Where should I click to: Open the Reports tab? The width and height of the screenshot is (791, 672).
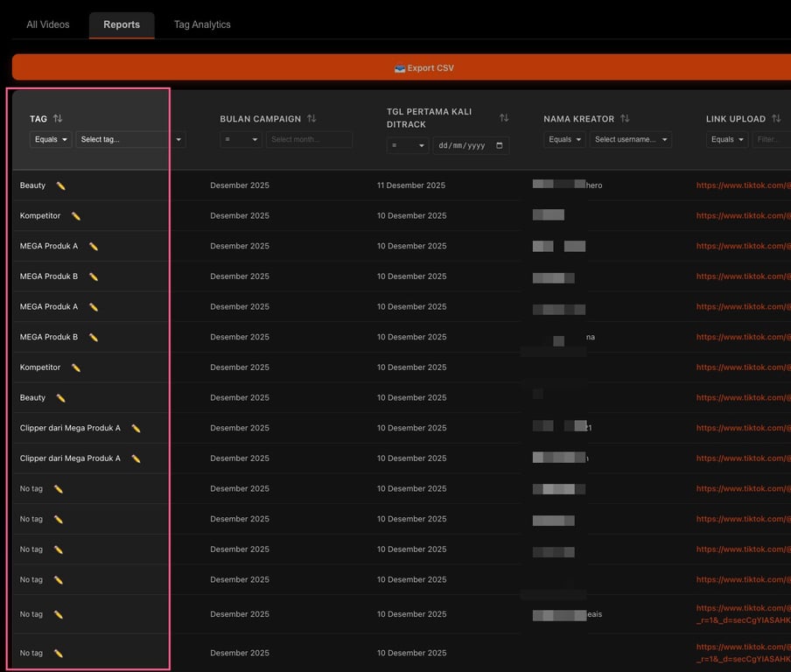122,24
